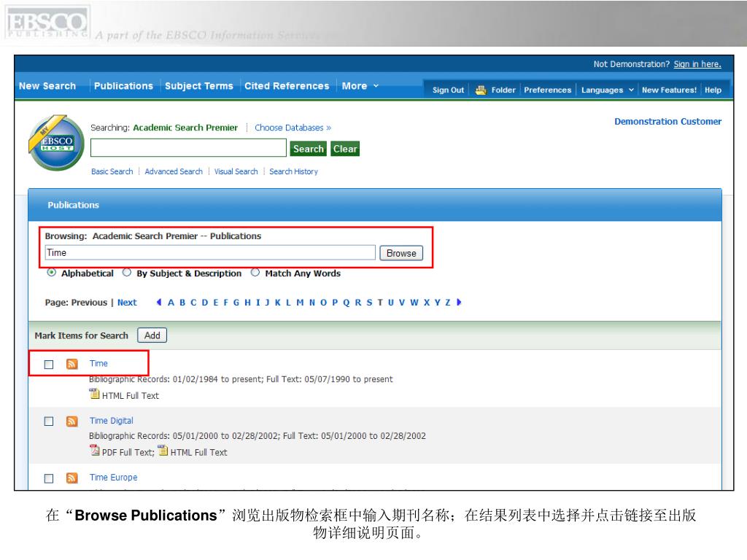Click New Features! link
747x560 pixels.
point(669,90)
